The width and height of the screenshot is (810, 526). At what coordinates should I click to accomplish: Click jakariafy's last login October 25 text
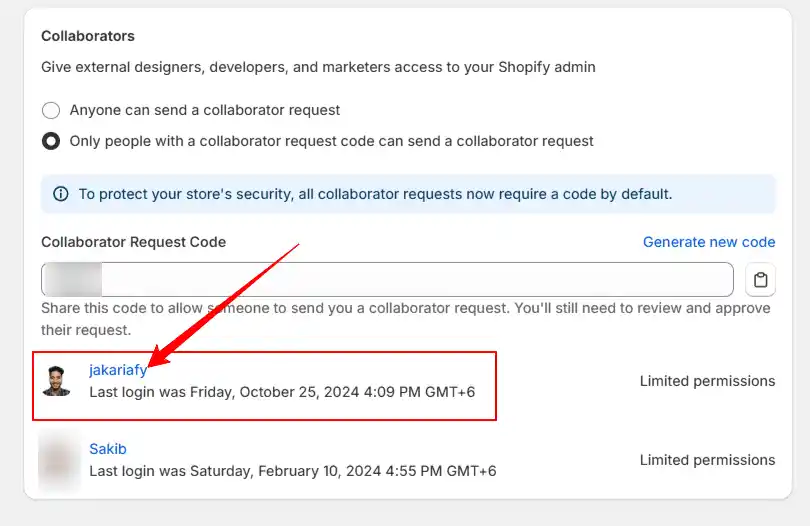(x=282, y=392)
